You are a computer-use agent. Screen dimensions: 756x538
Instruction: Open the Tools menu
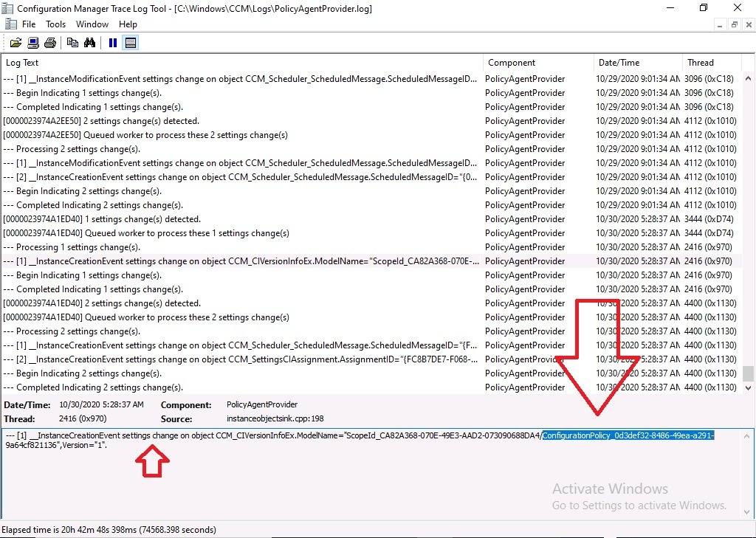(56, 24)
